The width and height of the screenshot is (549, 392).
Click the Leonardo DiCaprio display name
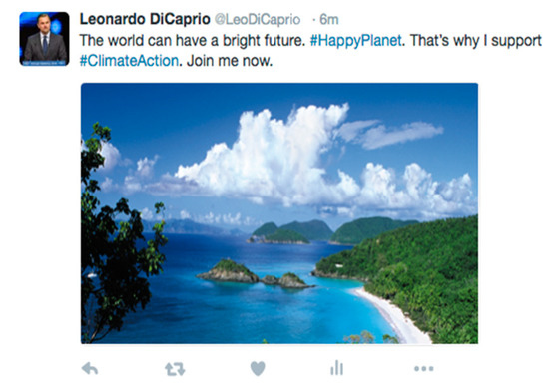(x=145, y=19)
